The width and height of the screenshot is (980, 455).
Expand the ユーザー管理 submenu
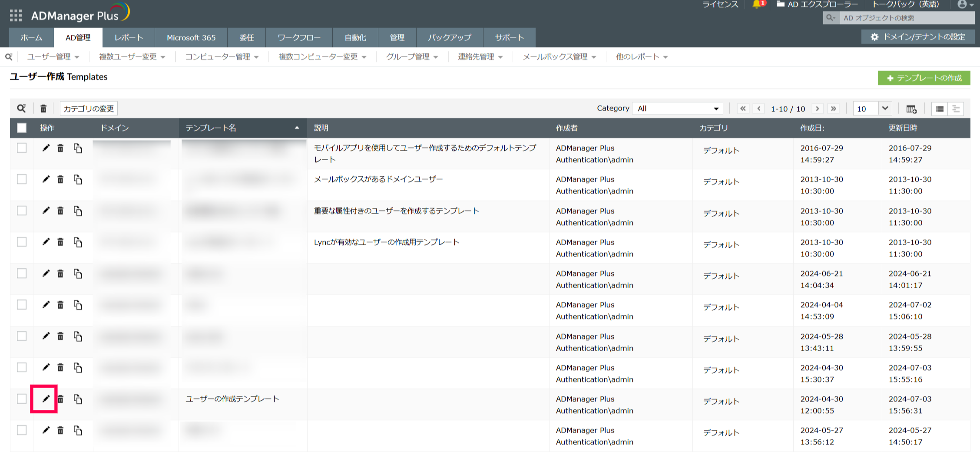pyautogui.click(x=53, y=57)
